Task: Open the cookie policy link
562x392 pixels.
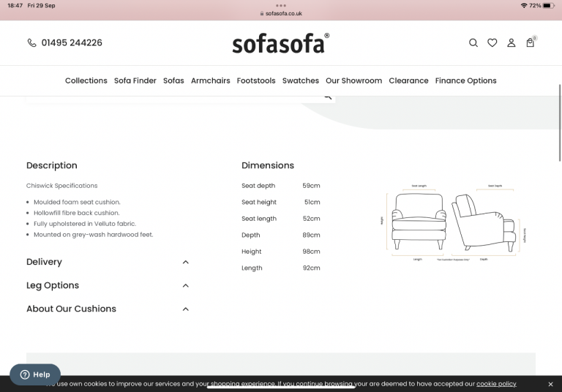Action: click(496, 384)
